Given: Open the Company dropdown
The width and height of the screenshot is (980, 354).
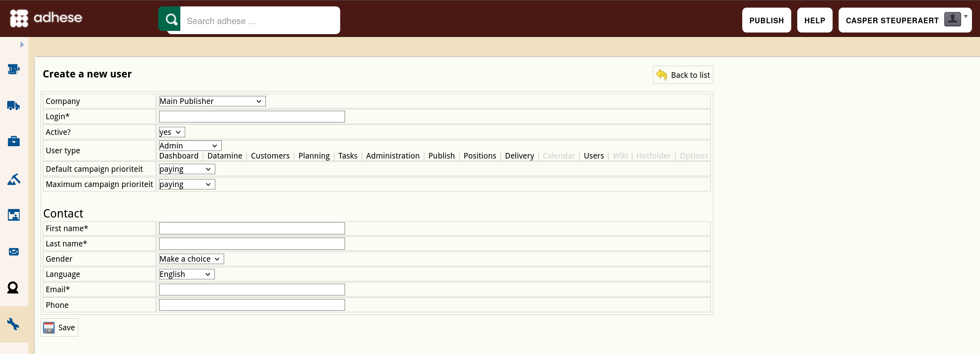Looking at the screenshot, I should [x=212, y=101].
